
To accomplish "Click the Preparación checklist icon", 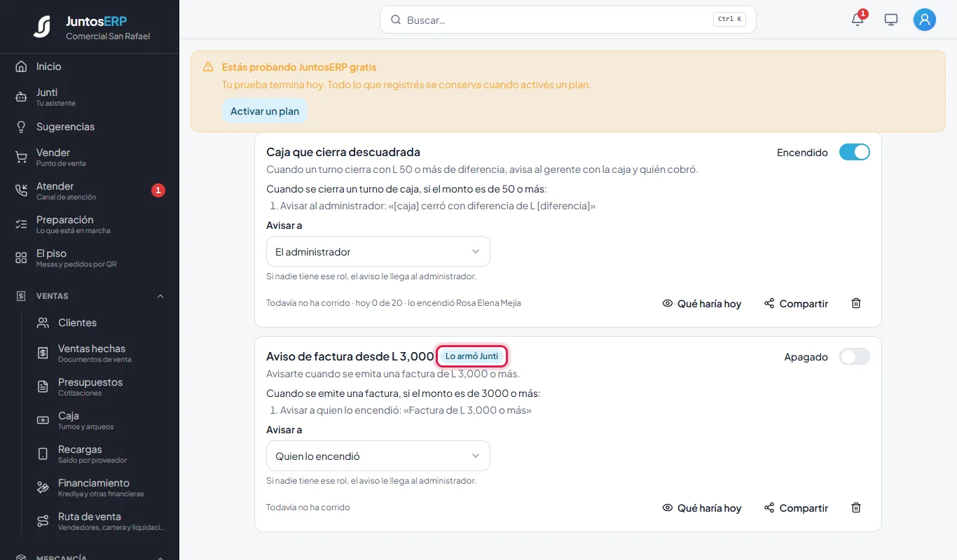I will point(21,224).
